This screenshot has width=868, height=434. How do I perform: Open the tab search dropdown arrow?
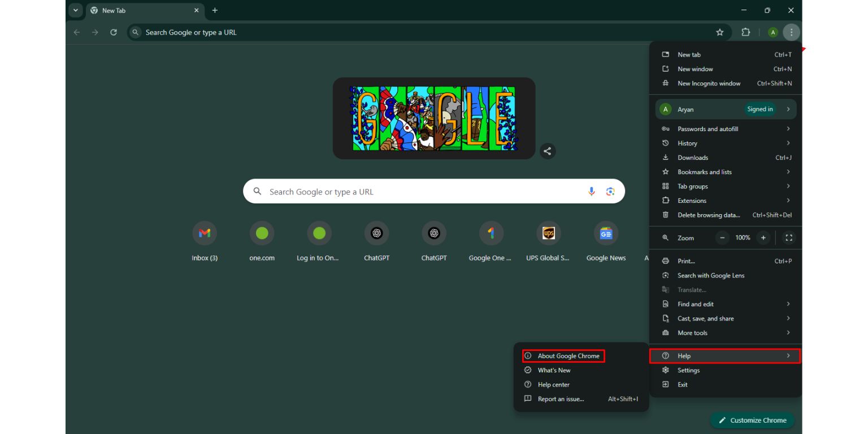pos(76,10)
